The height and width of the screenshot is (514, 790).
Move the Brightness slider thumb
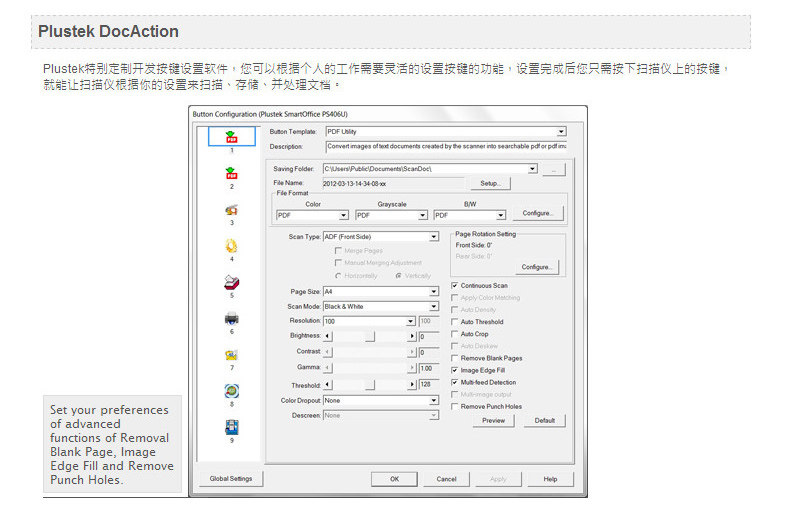(370, 336)
